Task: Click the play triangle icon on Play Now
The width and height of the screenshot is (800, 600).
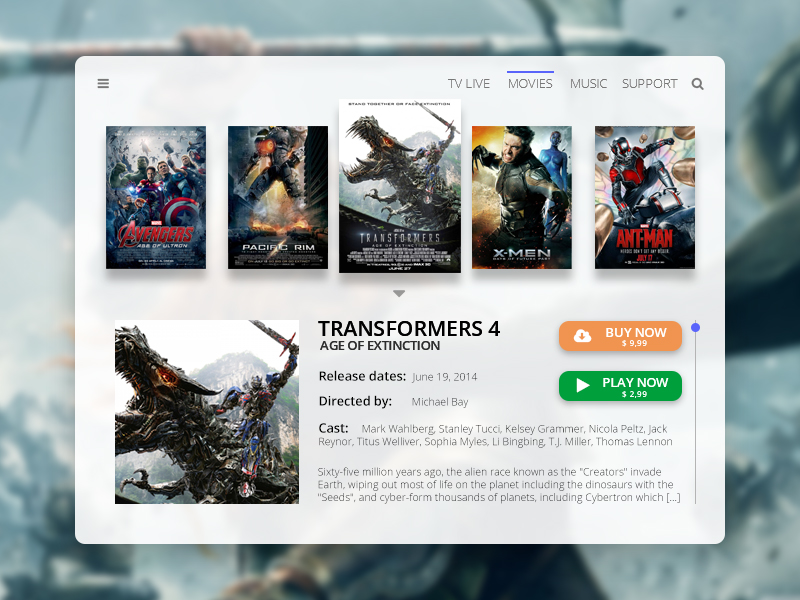Action: 583,386
